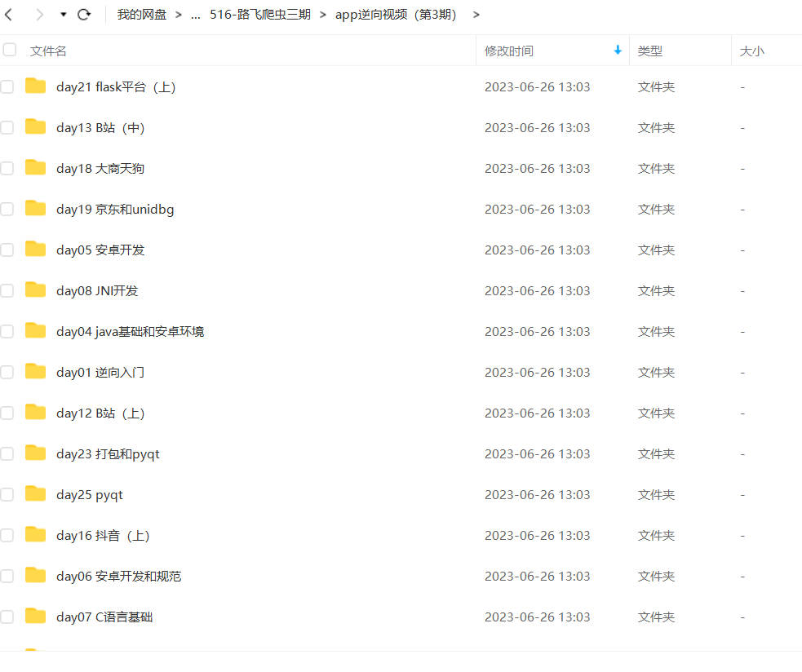Click folder icon of day07 C语言基础
The height and width of the screenshot is (672, 802).
[35, 616]
